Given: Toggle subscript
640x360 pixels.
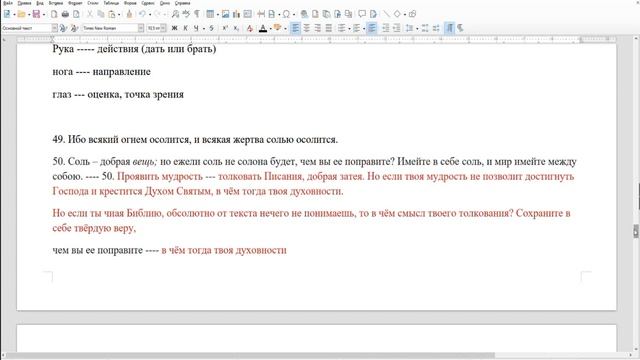Looking at the screenshot, I should click(236, 28).
